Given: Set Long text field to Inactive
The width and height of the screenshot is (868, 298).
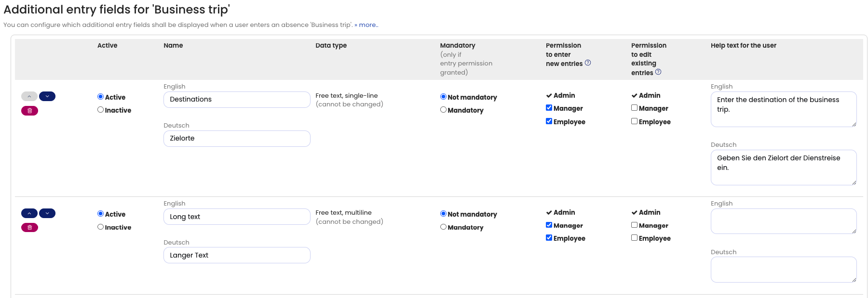Looking at the screenshot, I should [101, 227].
